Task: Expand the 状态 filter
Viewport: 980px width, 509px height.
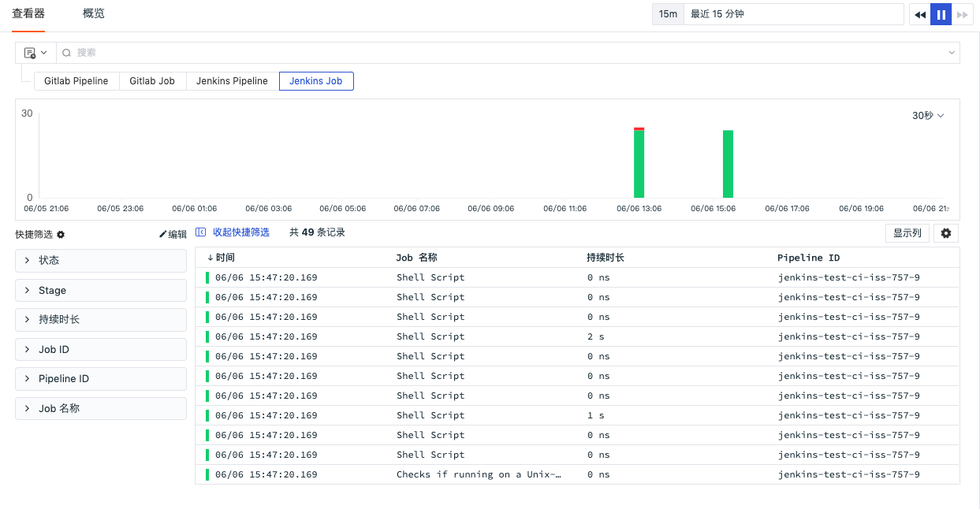Action: 101,261
